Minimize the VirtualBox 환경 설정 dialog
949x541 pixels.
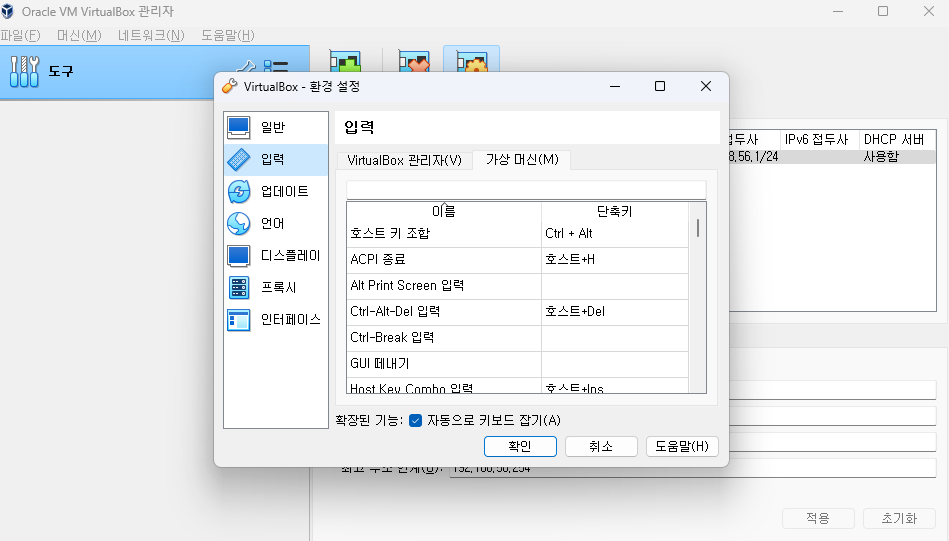click(x=615, y=87)
